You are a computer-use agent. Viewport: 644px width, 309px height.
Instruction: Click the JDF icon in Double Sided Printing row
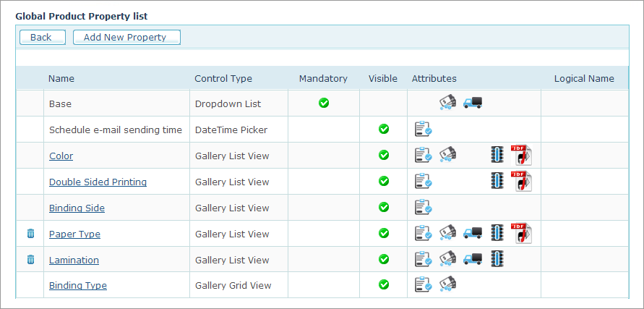521,181
